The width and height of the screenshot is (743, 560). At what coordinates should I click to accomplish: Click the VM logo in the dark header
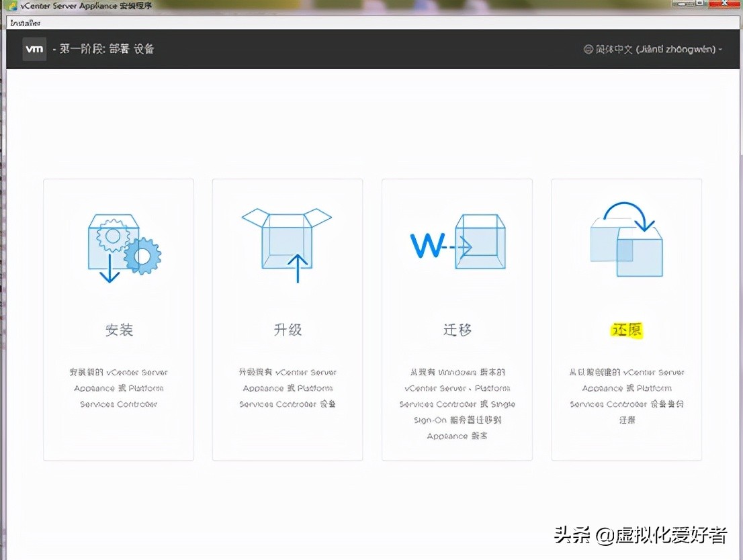pyautogui.click(x=34, y=48)
